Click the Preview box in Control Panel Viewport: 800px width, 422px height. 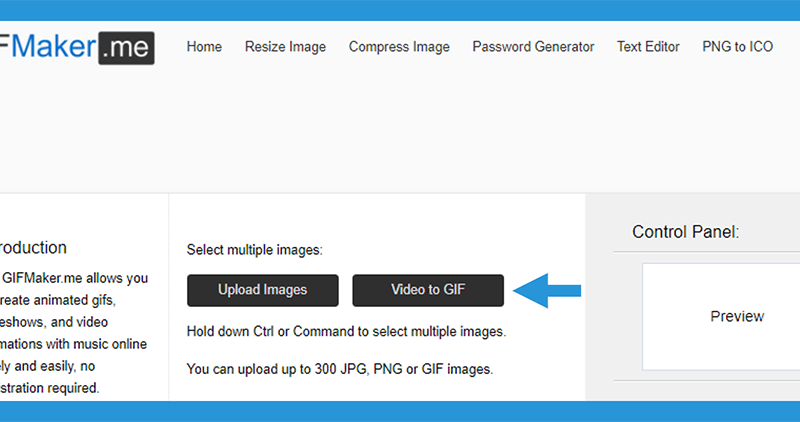click(721, 316)
